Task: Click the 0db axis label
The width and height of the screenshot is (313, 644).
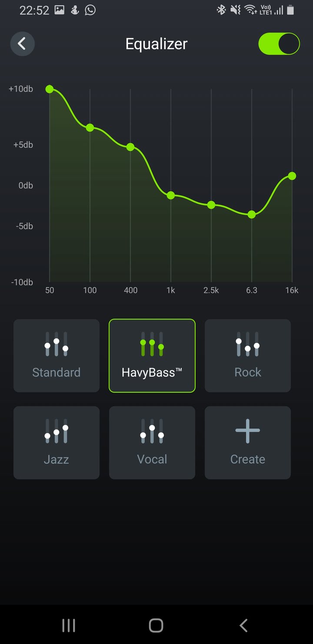Action: click(25, 186)
